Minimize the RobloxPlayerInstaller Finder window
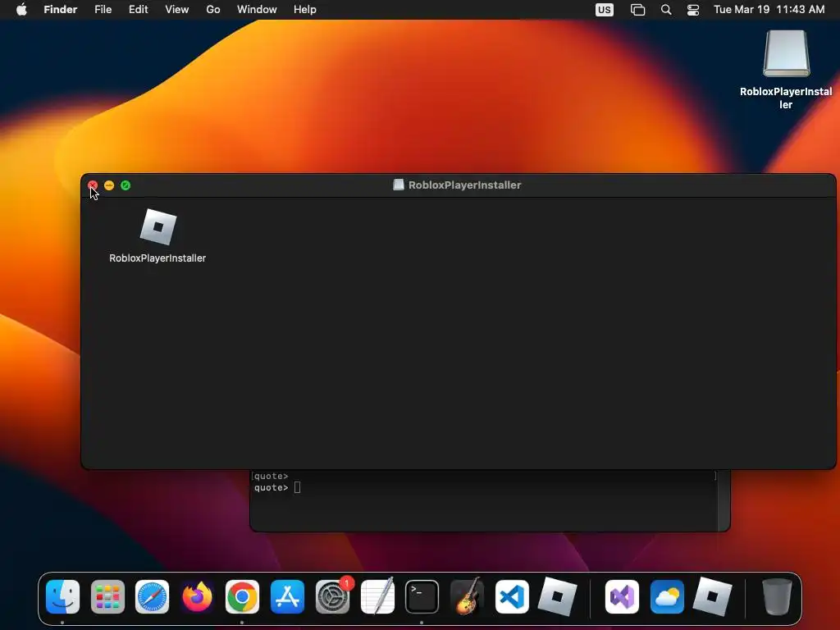 [x=109, y=185]
